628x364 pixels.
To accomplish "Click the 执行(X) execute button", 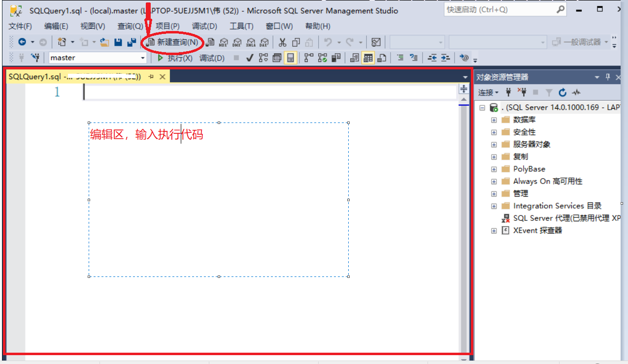I will point(175,58).
